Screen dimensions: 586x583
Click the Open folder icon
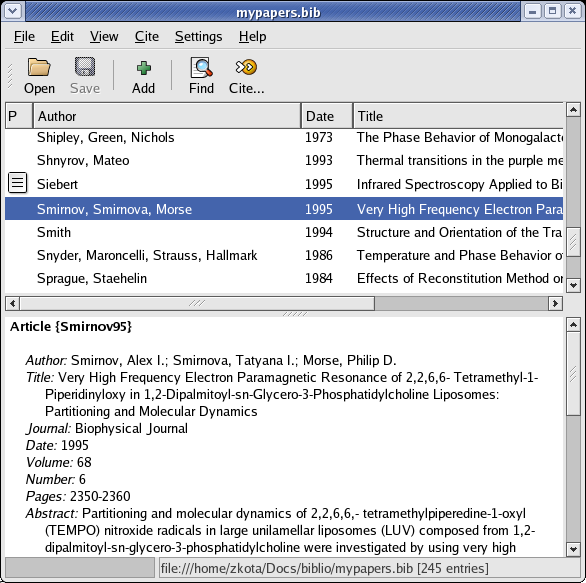click(39, 67)
